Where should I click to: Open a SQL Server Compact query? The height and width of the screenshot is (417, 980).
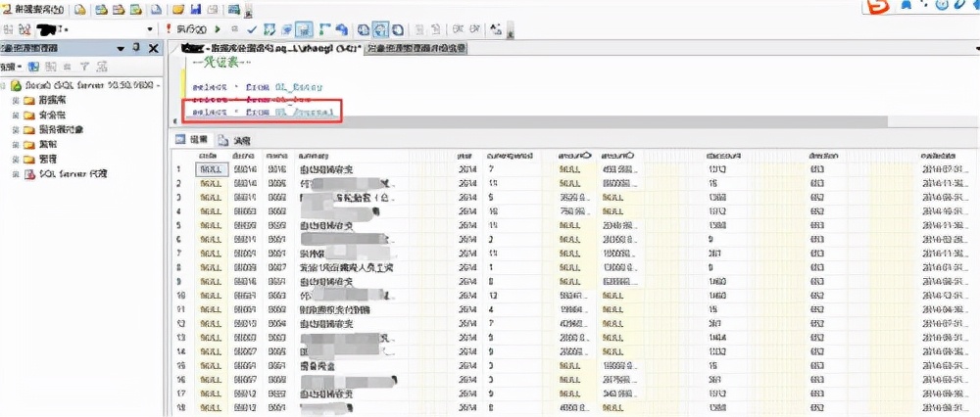(156, 10)
